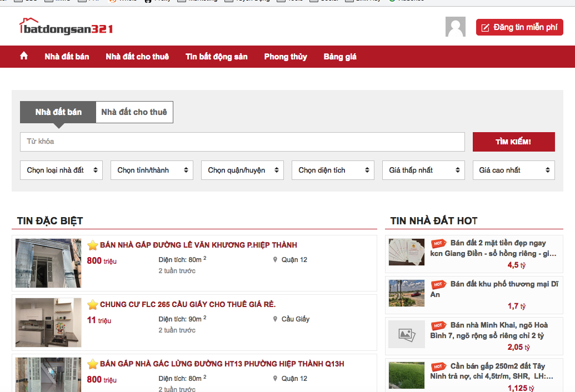This screenshot has width=575, height=392.
Task: Click thumbnail of Giang Điền land listing
Action: tap(407, 252)
